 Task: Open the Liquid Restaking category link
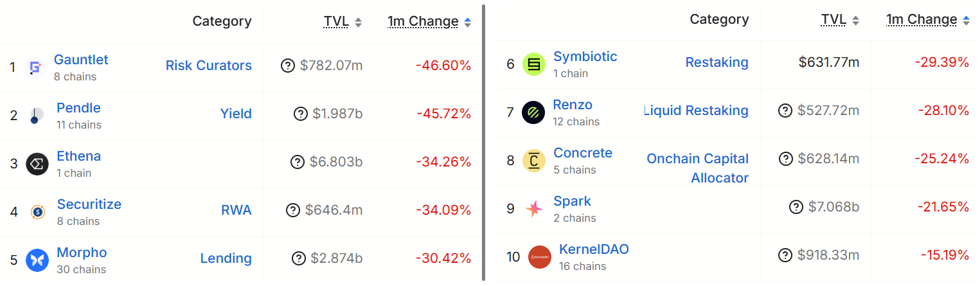(697, 111)
